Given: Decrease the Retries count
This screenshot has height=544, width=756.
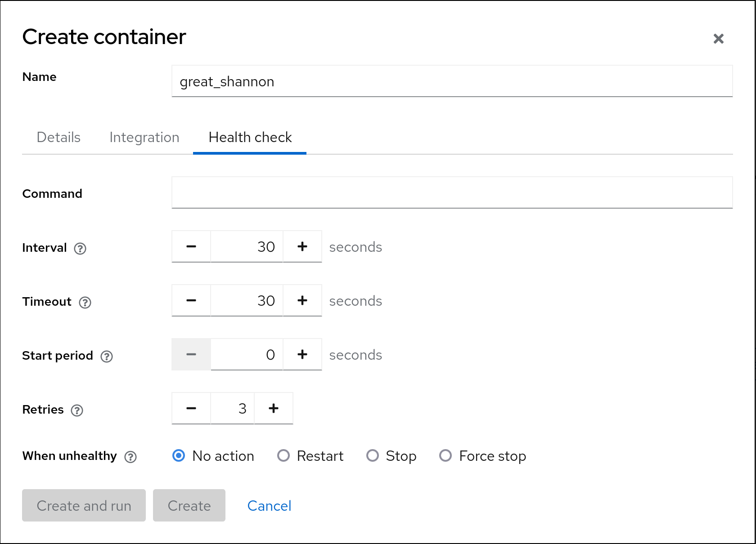Looking at the screenshot, I should point(191,408).
